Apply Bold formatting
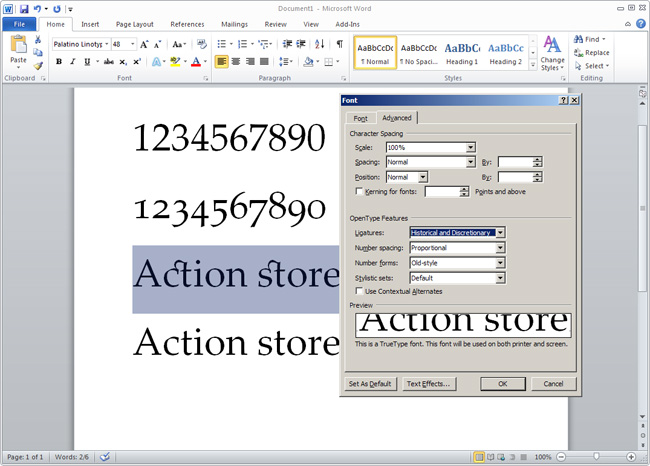 (59, 62)
